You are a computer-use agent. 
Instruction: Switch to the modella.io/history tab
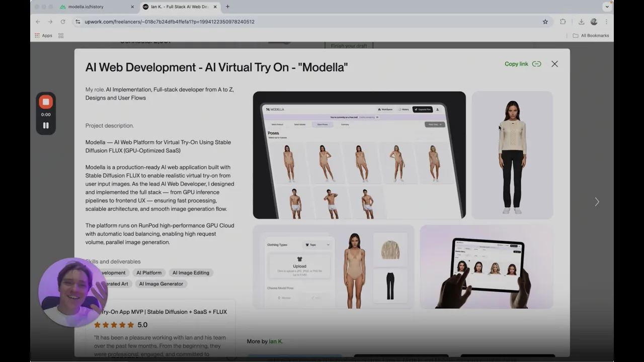97,7
